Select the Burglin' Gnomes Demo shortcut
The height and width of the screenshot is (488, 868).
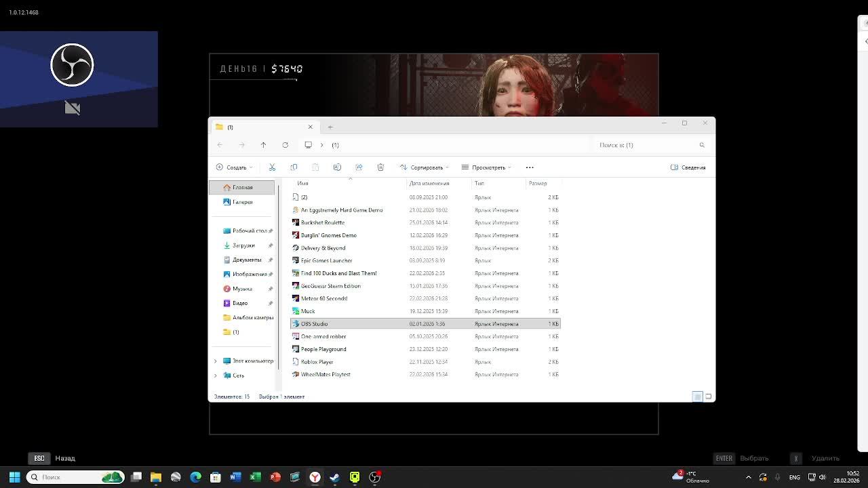[425, 235]
